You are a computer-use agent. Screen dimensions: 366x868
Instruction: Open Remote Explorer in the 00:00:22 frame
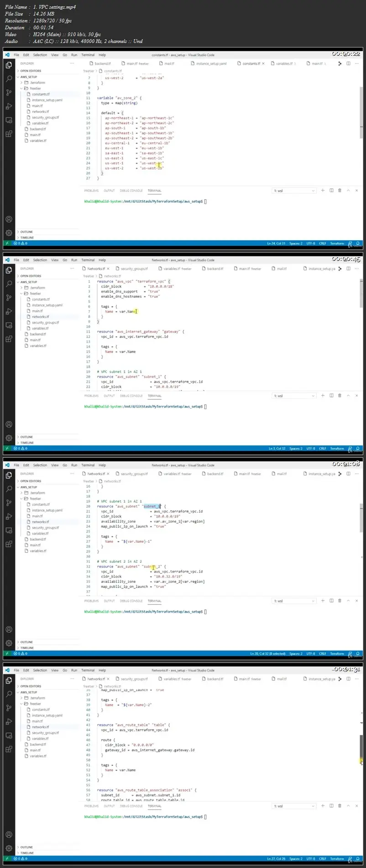9,120
